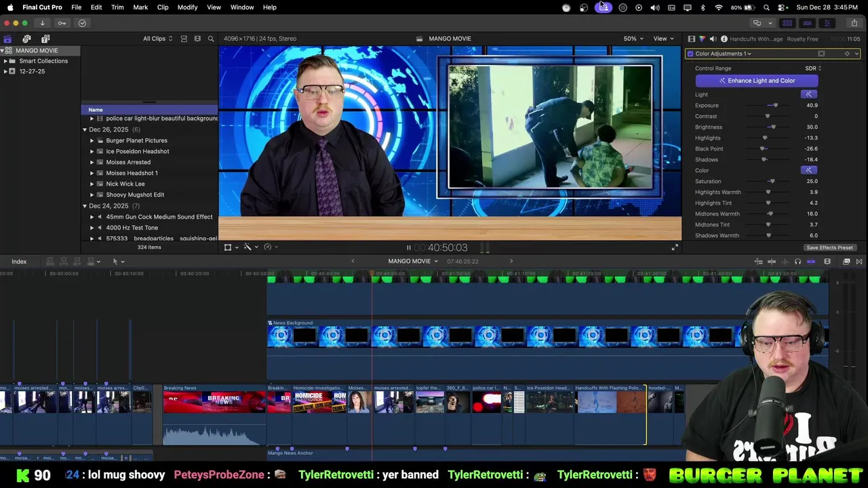Open the Window menu
This screenshot has width=868, height=488.
pos(242,7)
